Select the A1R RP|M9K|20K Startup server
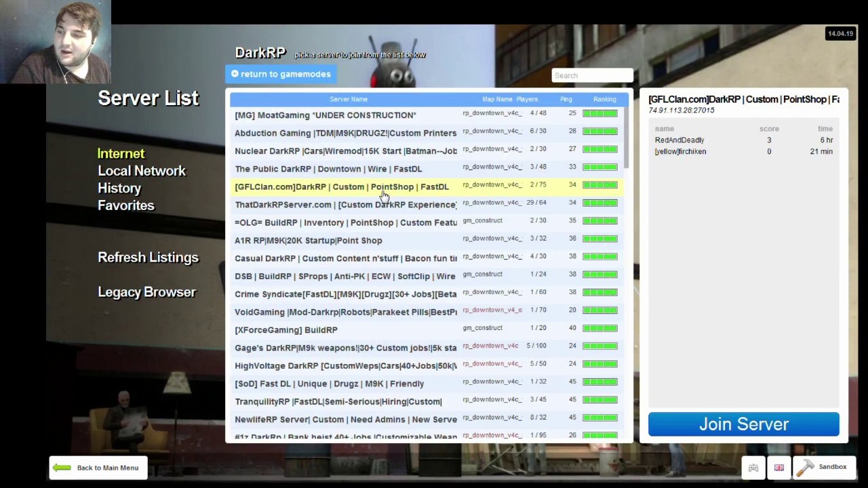The image size is (868, 488). click(426, 240)
